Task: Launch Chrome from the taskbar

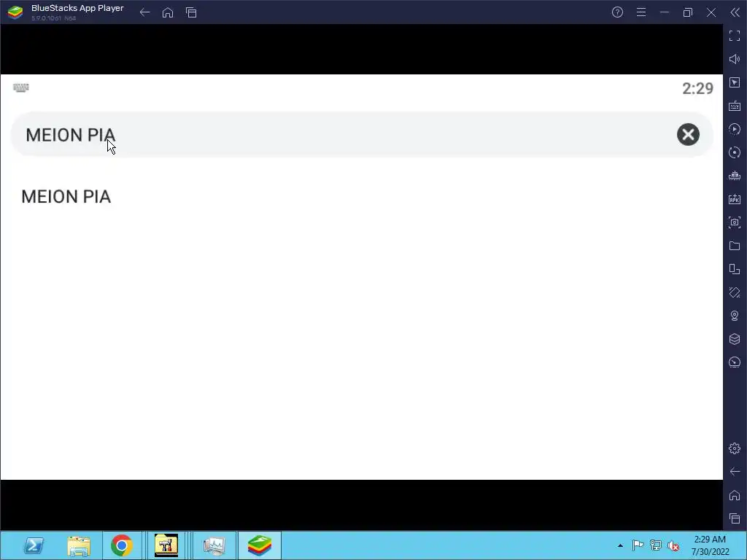Action: (x=122, y=545)
